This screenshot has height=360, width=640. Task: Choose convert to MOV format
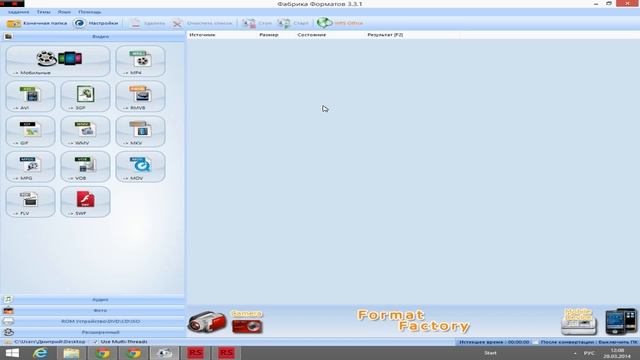pos(140,167)
